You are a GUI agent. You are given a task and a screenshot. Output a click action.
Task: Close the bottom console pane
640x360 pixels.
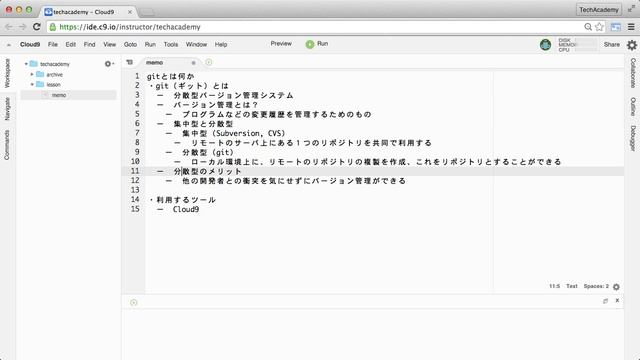[617, 300]
